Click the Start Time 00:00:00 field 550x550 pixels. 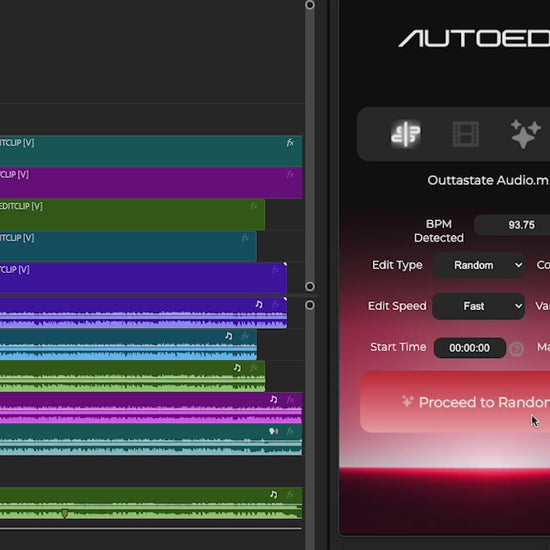pyautogui.click(x=470, y=348)
